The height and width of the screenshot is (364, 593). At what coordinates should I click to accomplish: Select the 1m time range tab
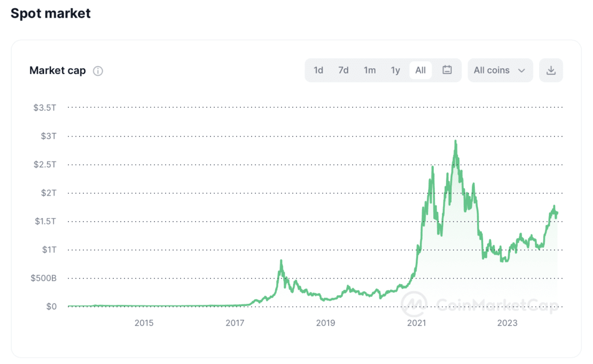(369, 69)
